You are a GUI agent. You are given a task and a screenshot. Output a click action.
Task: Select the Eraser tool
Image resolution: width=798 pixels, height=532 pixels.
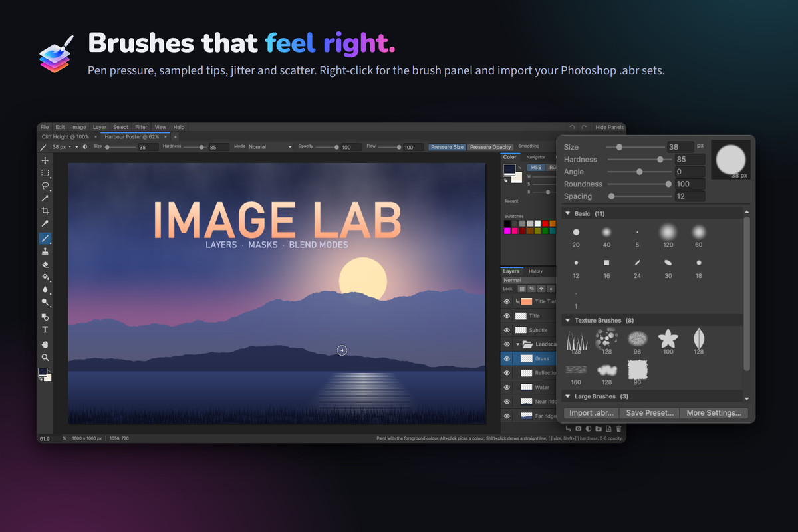tap(45, 264)
